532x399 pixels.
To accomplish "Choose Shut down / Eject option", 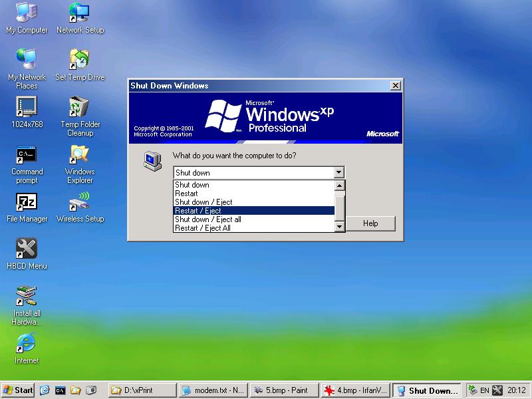I will [x=254, y=202].
